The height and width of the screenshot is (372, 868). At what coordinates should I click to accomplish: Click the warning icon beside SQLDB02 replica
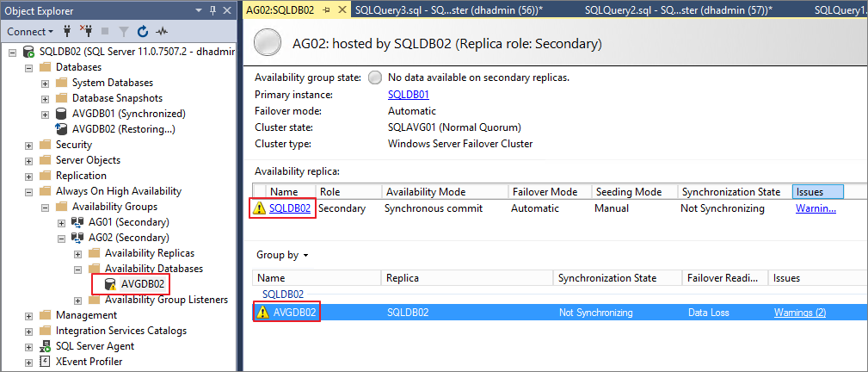coord(259,209)
